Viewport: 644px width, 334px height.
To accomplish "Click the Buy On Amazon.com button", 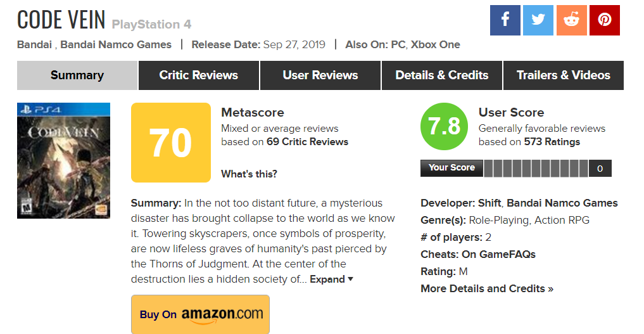I will 200,314.
